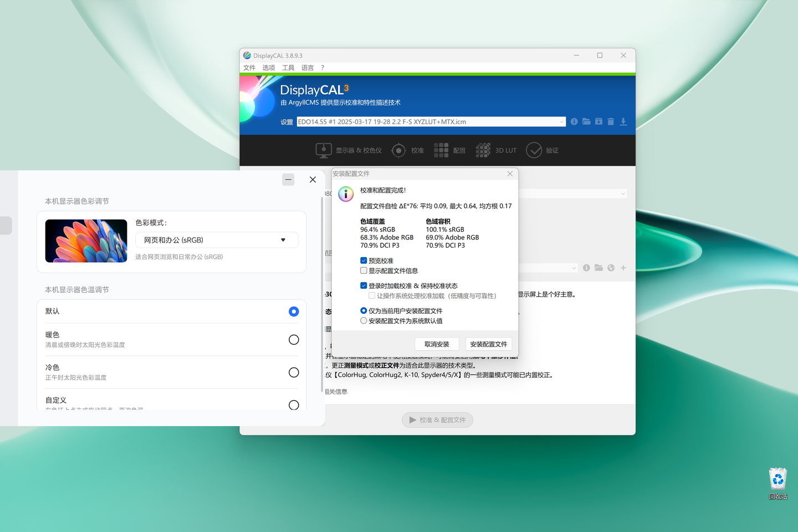Click the checkmark circle icon for 验证
This screenshot has width=798, height=532.
pyautogui.click(x=534, y=150)
